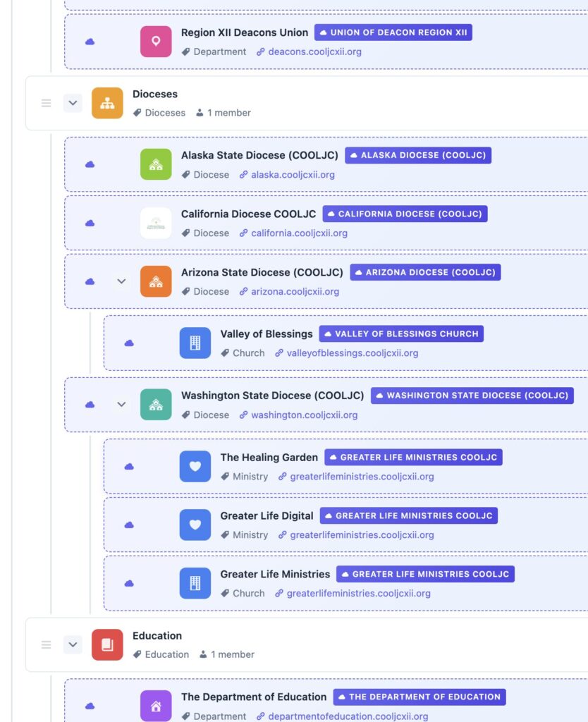588x722 pixels.
Task: Click The Healing Garden heart icon
Action: click(x=195, y=466)
